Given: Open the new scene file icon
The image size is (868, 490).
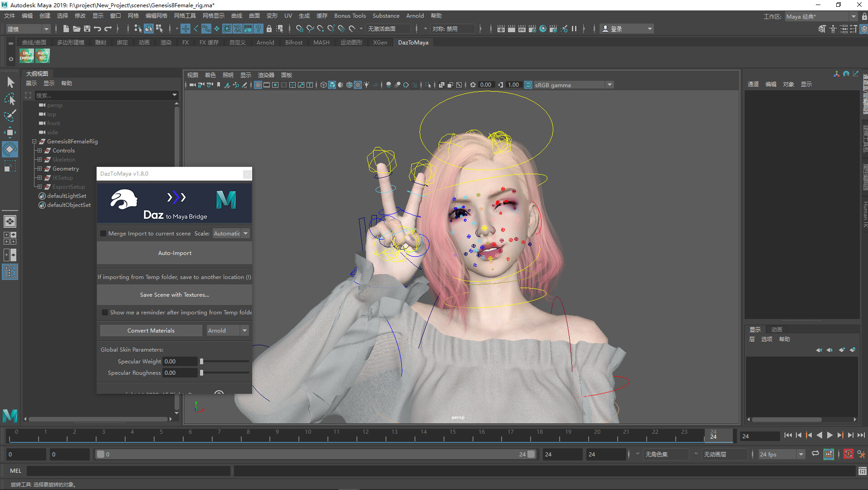Looking at the screenshot, I should (x=66, y=29).
